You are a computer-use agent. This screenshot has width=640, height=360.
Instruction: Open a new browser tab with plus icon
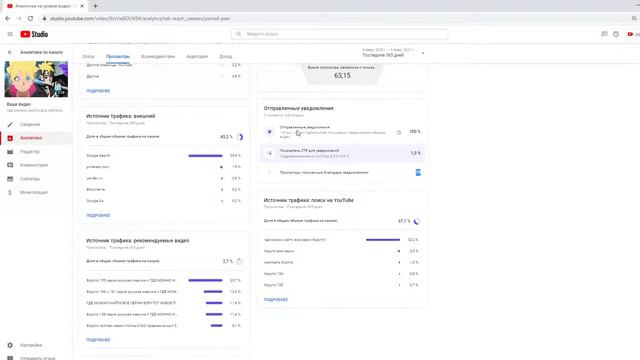click(x=95, y=6)
